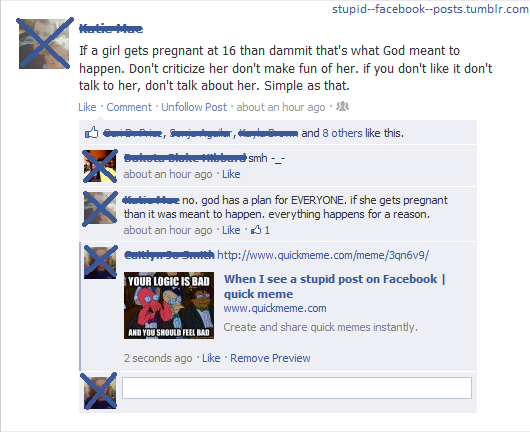This screenshot has height=432, width=530.
Task: Open the quickmeme.com/meme/3qn6v9 URL
Action: [323, 255]
